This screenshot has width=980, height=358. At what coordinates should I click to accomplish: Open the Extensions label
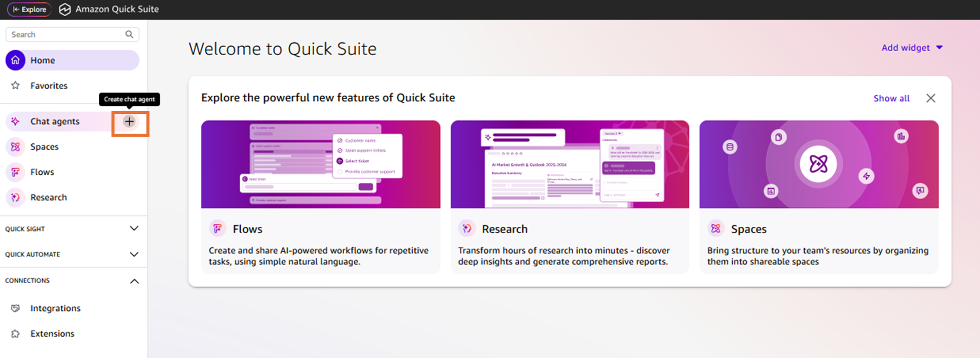[52, 334]
